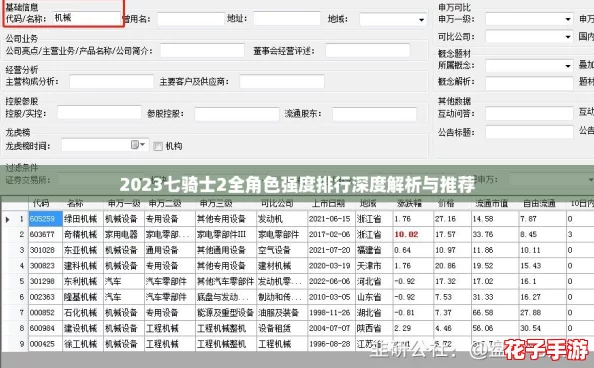
Task: Click stock name 东亚机械
Action: click(x=80, y=250)
